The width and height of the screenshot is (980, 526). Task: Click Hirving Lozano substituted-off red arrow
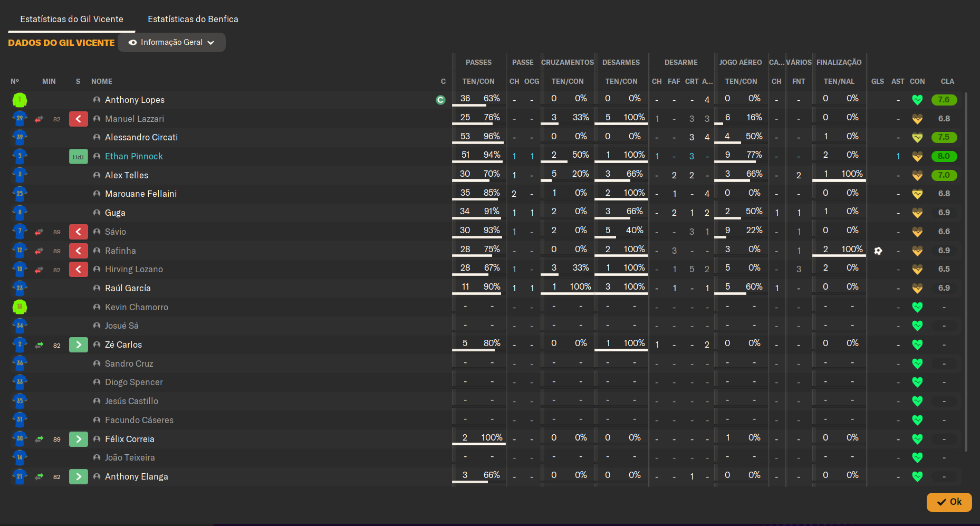(79, 270)
